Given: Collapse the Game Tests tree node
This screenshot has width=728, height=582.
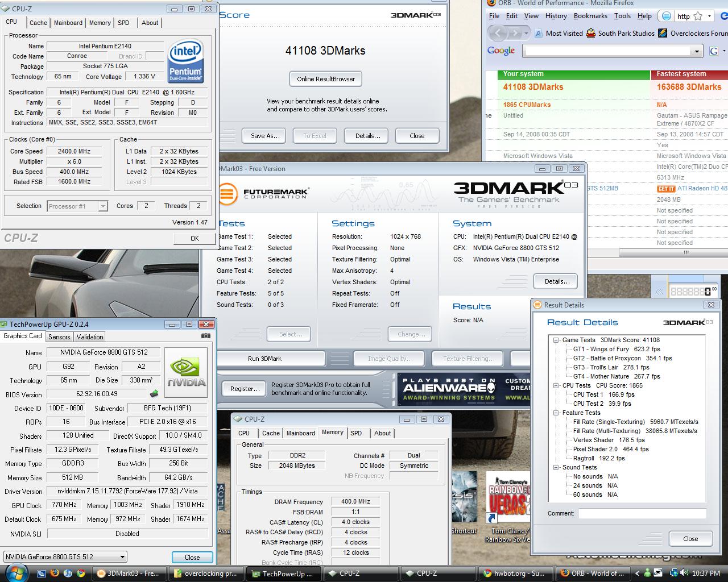Looking at the screenshot, I should [x=556, y=340].
